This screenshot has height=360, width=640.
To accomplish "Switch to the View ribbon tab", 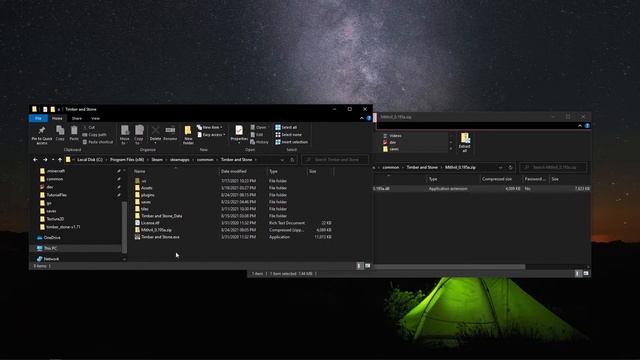I will 95,118.
